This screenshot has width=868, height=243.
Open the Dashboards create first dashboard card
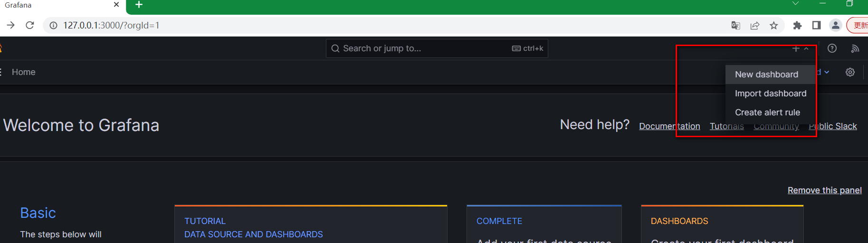pyautogui.click(x=722, y=224)
